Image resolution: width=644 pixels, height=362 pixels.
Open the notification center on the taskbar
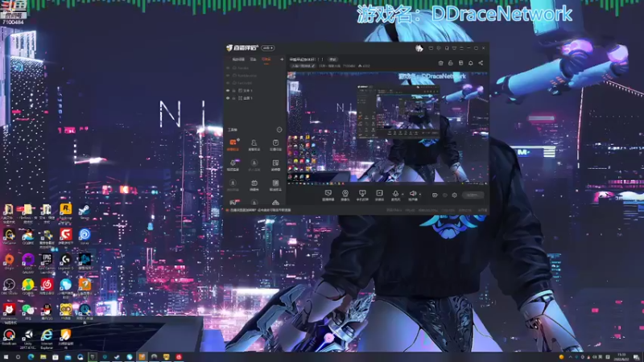636,357
